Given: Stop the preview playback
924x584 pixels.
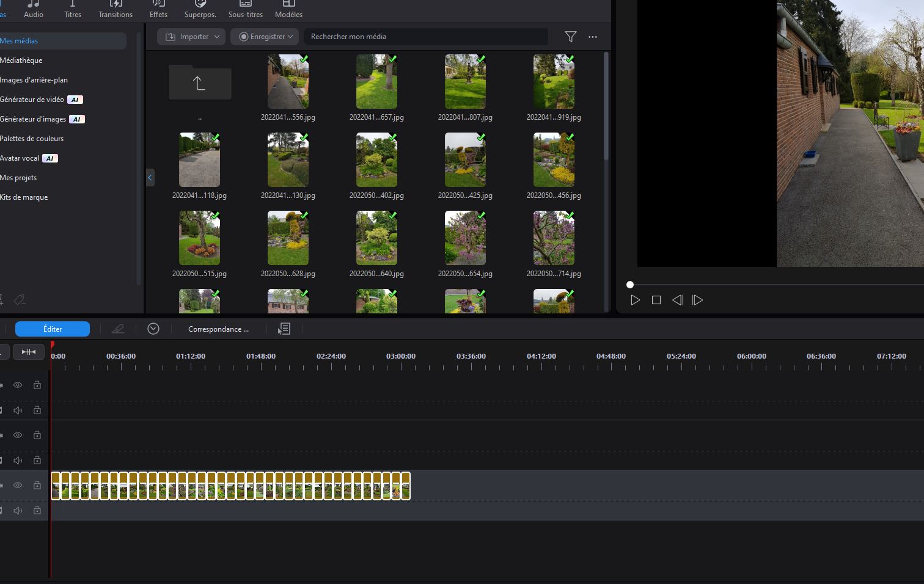Looking at the screenshot, I should (656, 300).
